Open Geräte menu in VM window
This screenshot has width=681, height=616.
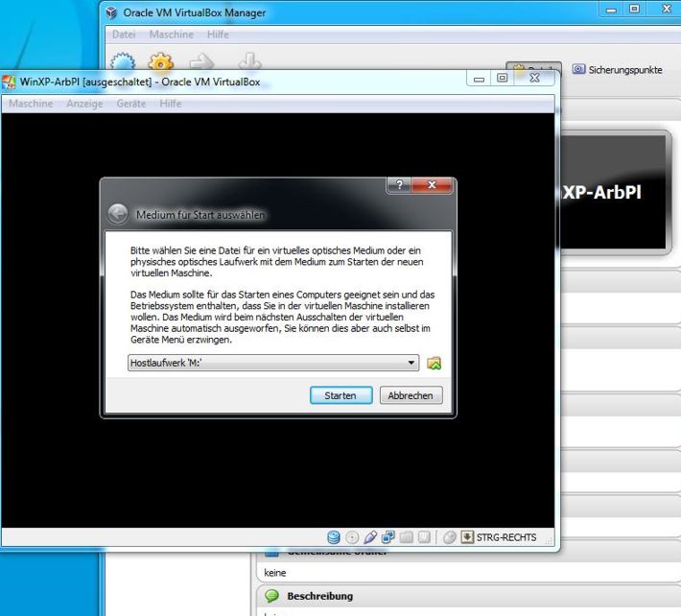pos(131,104)
